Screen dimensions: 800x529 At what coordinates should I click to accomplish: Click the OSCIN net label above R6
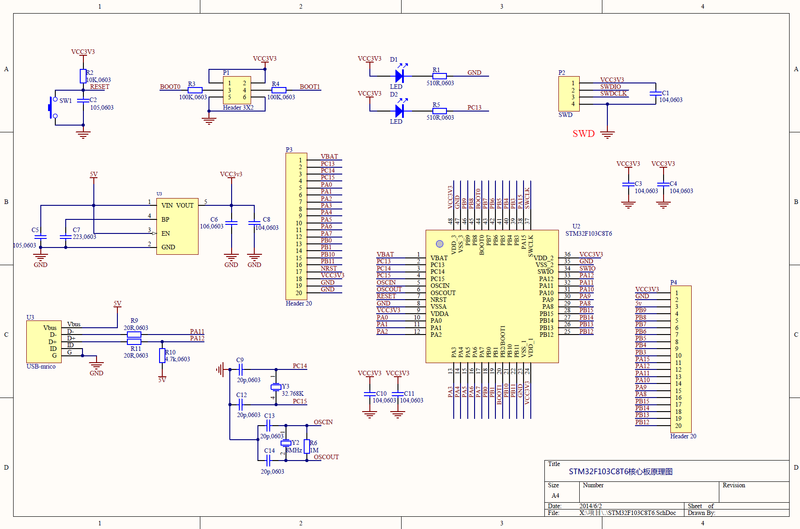tap(323, 422)
